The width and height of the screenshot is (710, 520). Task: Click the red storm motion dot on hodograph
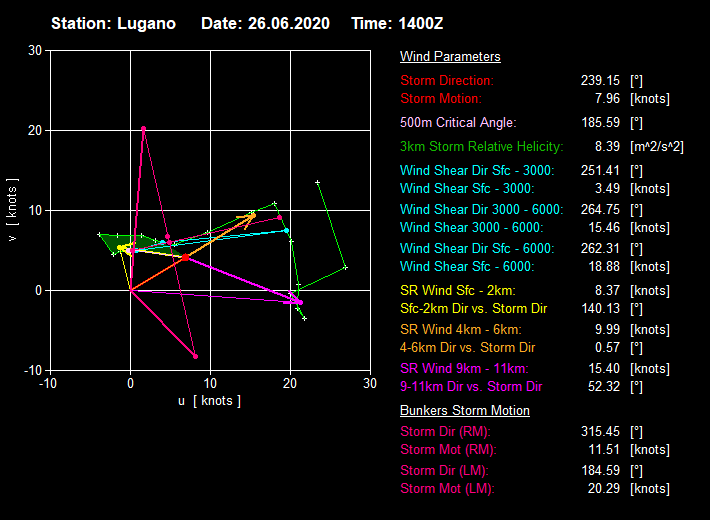(x=185, y=257)
